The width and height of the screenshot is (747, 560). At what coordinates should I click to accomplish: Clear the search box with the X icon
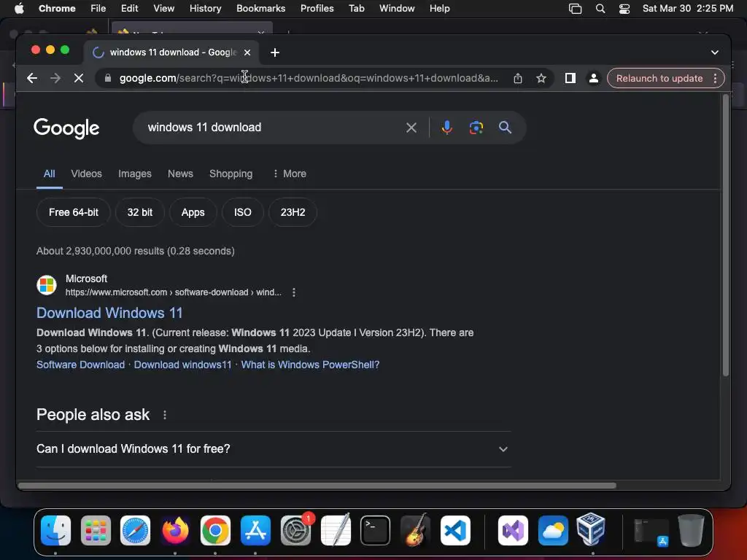[x=411, y=128]
